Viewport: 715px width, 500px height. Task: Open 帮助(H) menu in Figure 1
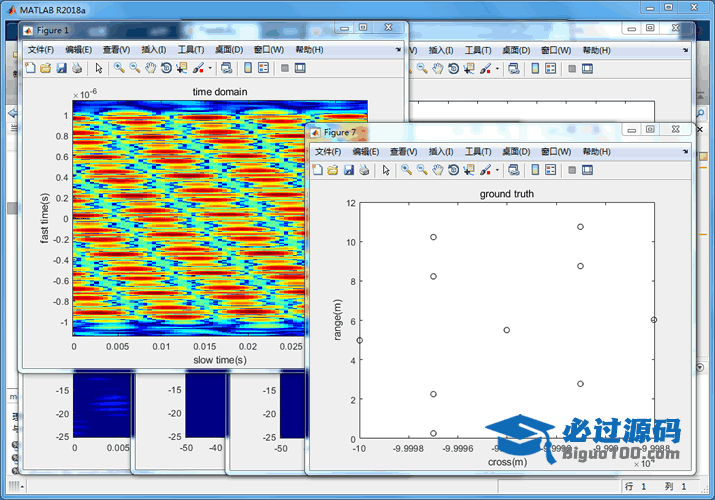point(309,50)
